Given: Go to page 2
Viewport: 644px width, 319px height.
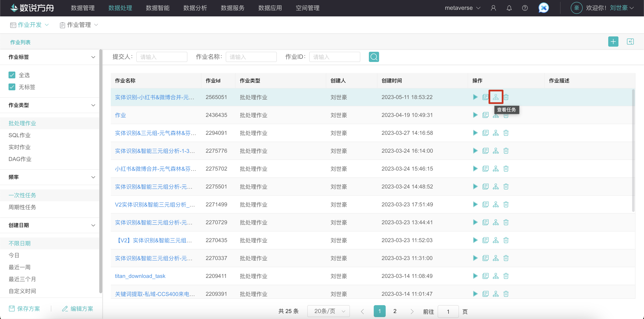Looking at the screenshot, I should tap(395, 311).
